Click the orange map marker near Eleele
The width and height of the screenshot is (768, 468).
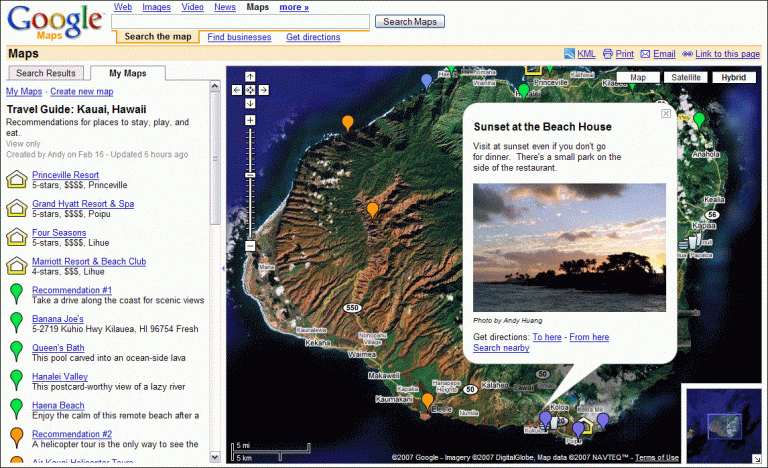(x=428, y=401)
